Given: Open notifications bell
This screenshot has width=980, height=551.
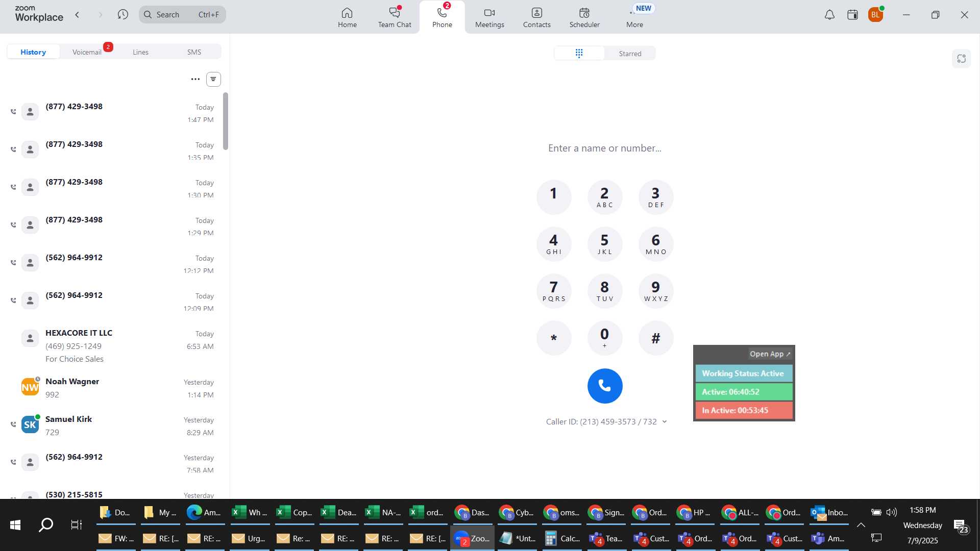Looking at the screenshot, I should tap(829, 15).
